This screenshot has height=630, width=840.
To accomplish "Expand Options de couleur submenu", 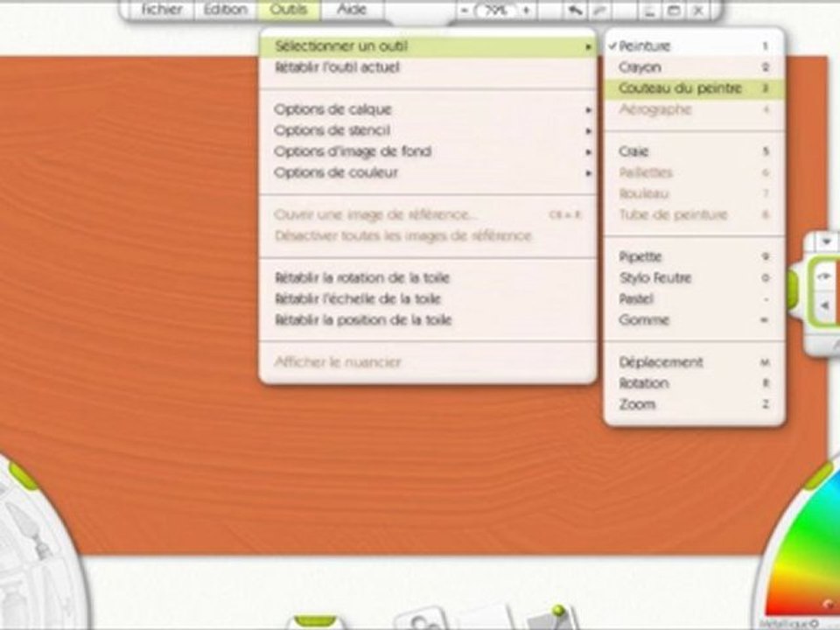I will [x=428, y=172].
